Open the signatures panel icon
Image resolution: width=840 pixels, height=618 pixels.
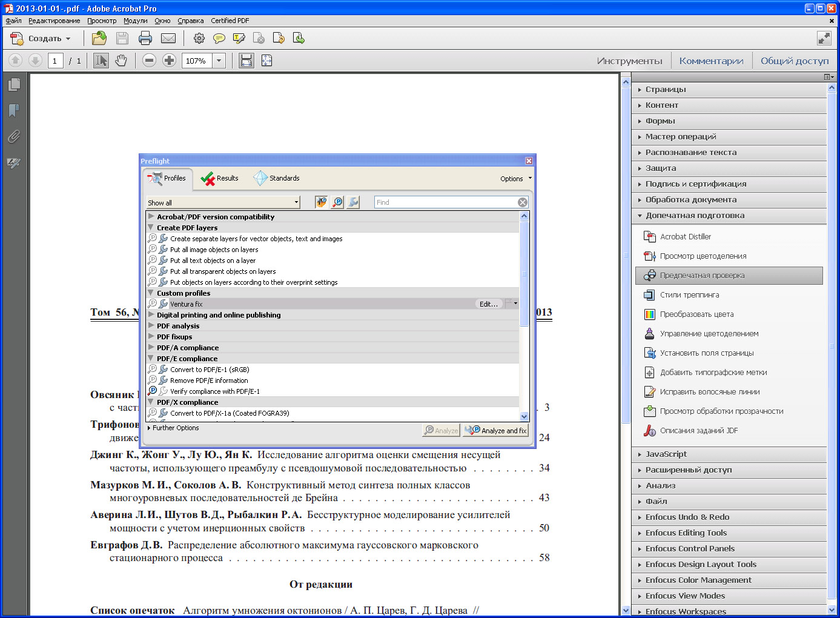(x=13, y=162)
